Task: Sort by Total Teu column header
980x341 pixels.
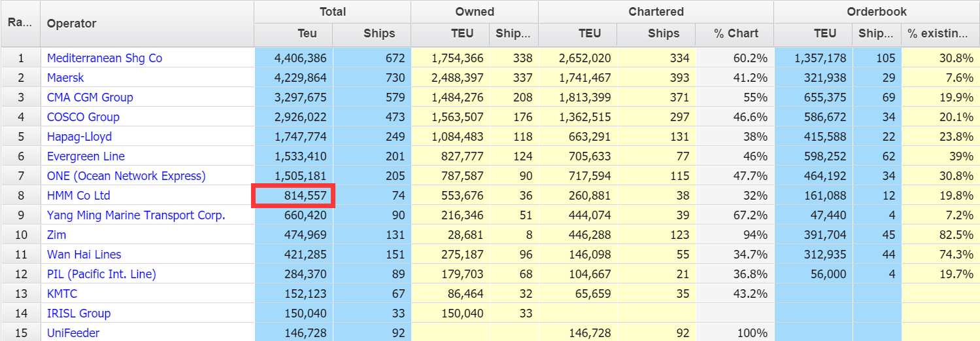Action: click(294, 34)
